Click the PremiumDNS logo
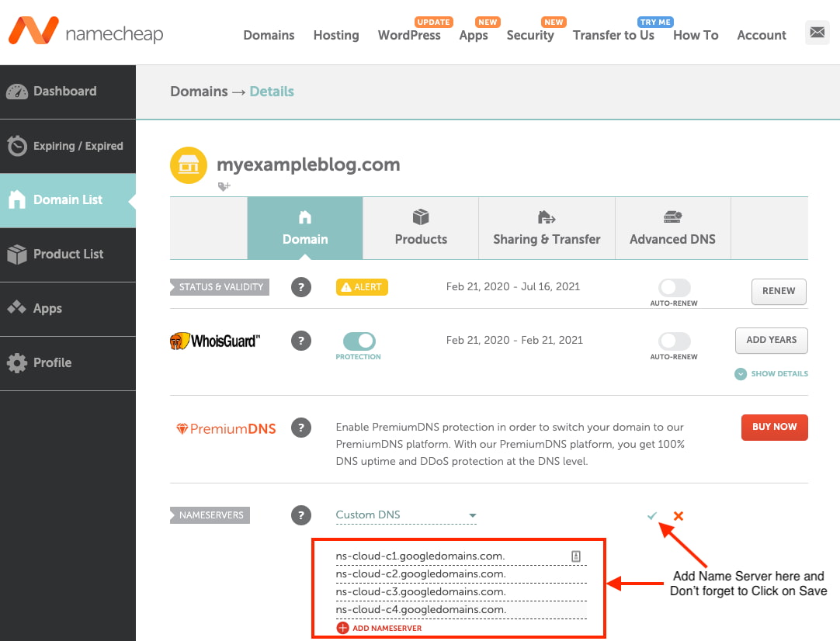 [226, 428]
